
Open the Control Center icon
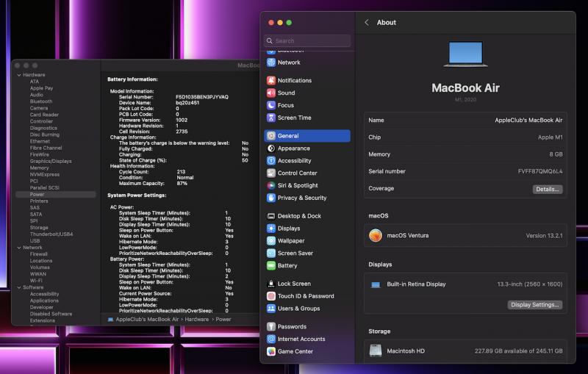(x=271, y=173)
